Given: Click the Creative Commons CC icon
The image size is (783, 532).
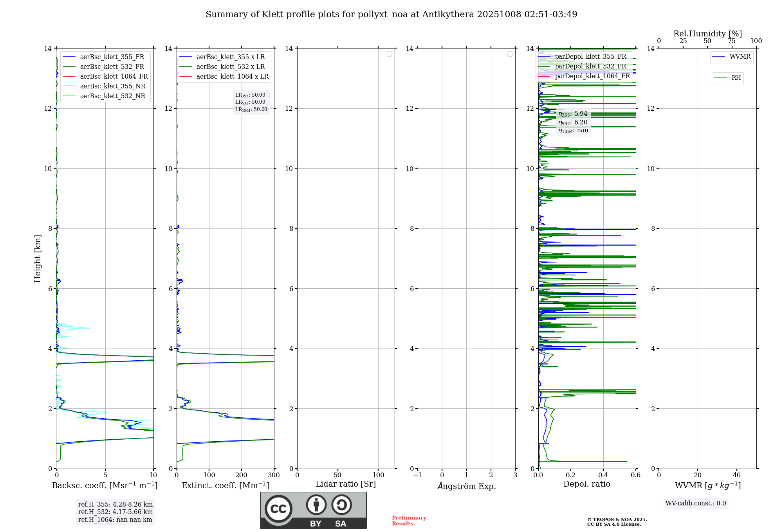Looking at the screenshot, I should [278, 509].
